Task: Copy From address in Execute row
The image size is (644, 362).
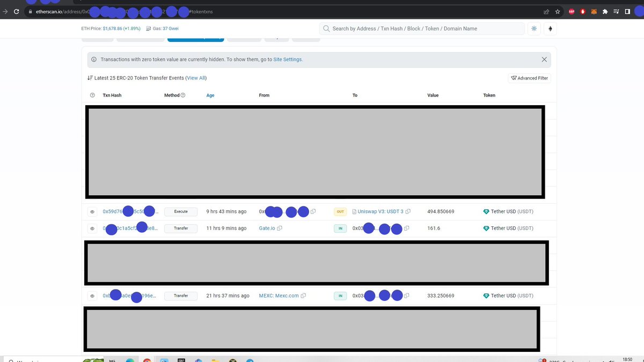Action: click(313, 212)
